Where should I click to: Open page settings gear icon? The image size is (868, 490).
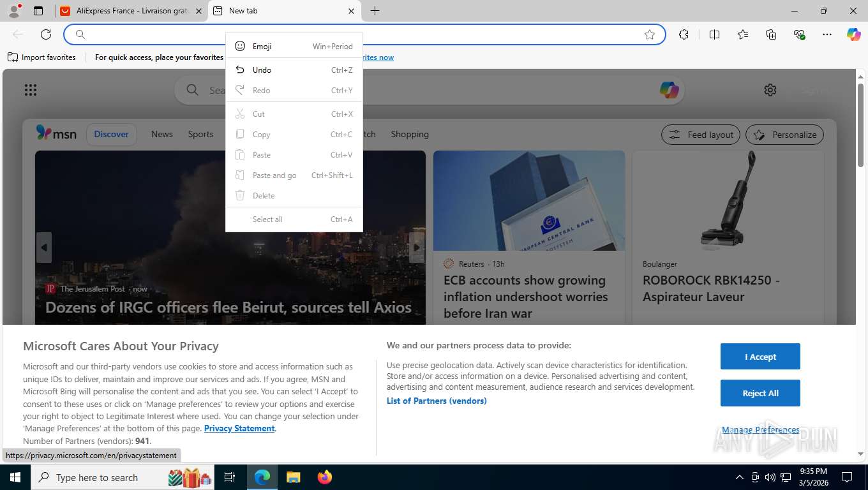tap(770, 90)
